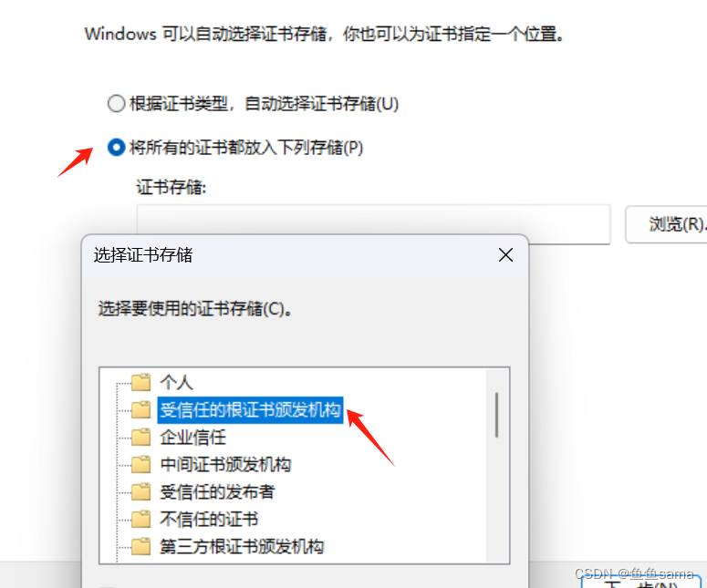Pick 不信任的证书 in store list
This screenshot has width=707, height=588.
tap(209, 519)
